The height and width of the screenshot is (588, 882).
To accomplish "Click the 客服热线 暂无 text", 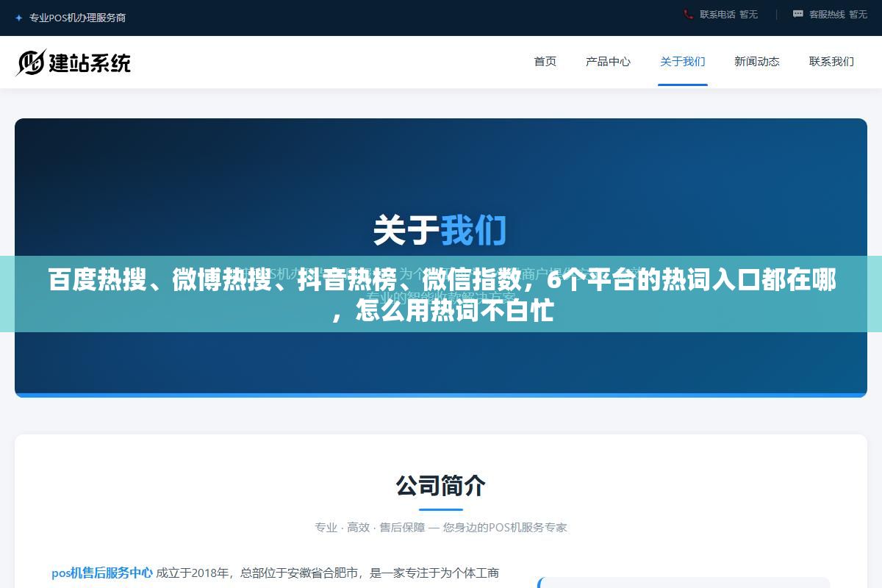I will [x=838, y=14].
